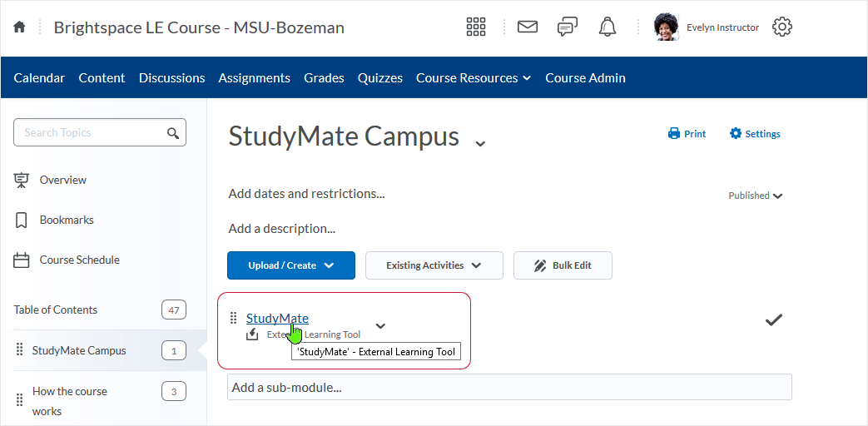This screenshot has height=426, width=868.
Task: Click the StudyMate Campus 1 count badge
Action: pos(174,351)
